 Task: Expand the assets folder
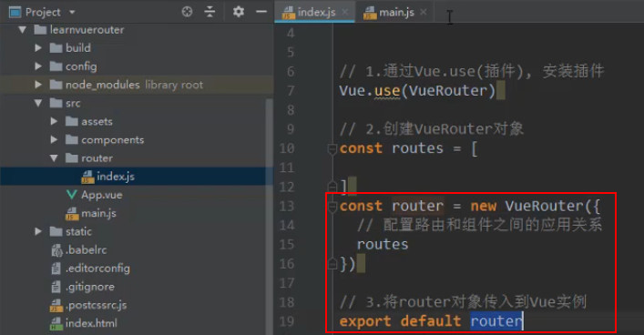coord(54,121)
